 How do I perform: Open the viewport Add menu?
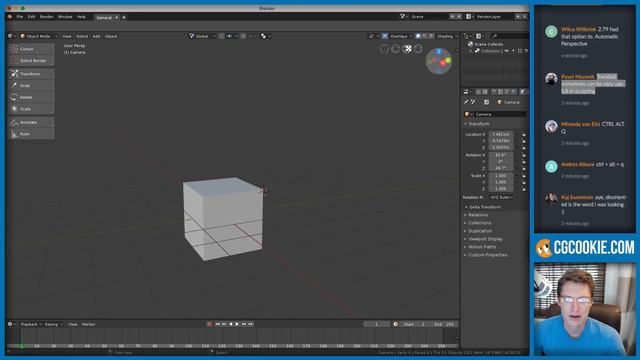coord(96,36)
